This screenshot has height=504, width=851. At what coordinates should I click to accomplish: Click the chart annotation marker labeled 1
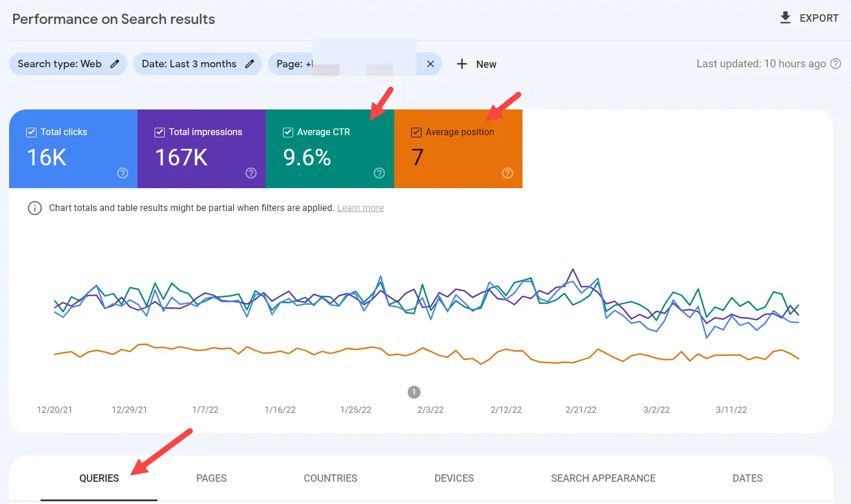pyautogui.click(x=414, y=392)
